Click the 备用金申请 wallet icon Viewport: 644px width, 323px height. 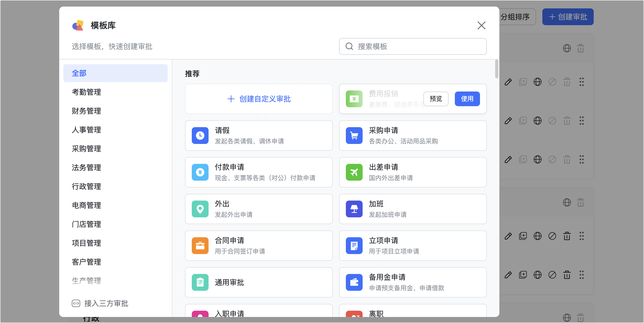coord(354,282)
